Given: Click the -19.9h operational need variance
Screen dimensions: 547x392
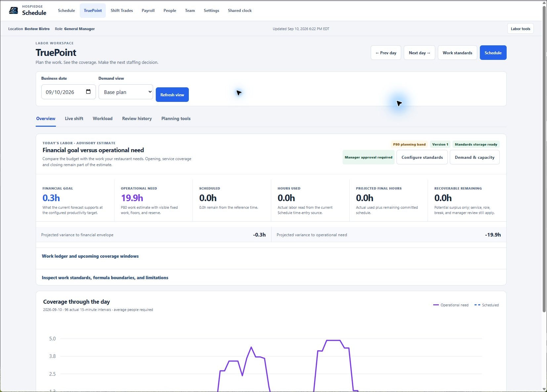Looking at the screenshot, I should [493, 235].
